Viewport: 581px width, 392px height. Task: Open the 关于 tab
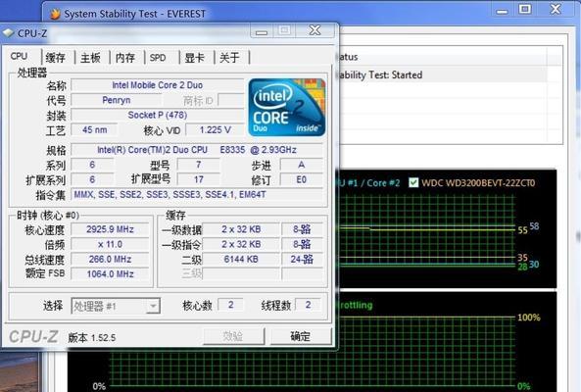pyautogui.click(x=229, y=58)
